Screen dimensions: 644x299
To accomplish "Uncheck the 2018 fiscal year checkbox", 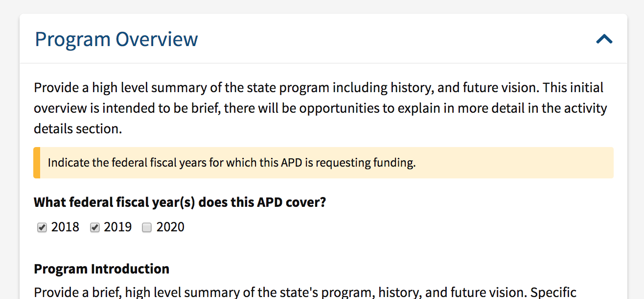I will pos(42,227).
